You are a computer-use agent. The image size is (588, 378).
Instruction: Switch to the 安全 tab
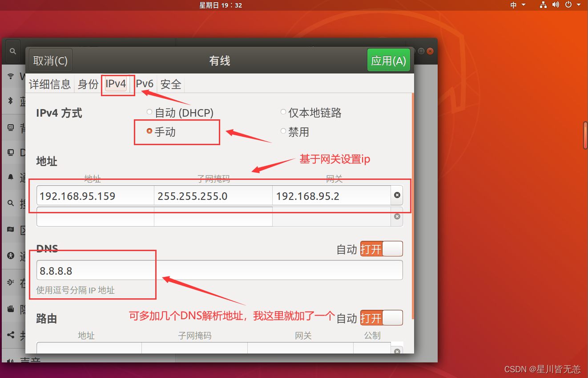point(171,84)
